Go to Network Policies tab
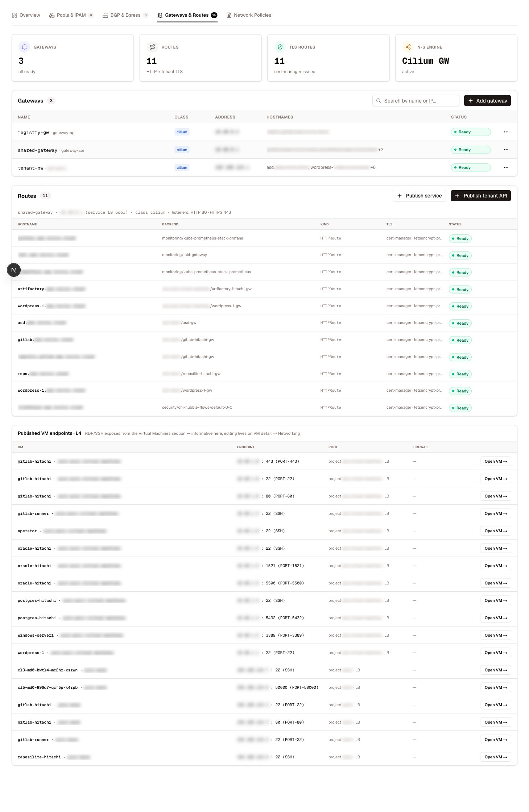Image resolution: width=529 pixels, height=812 pixels. 249,15
